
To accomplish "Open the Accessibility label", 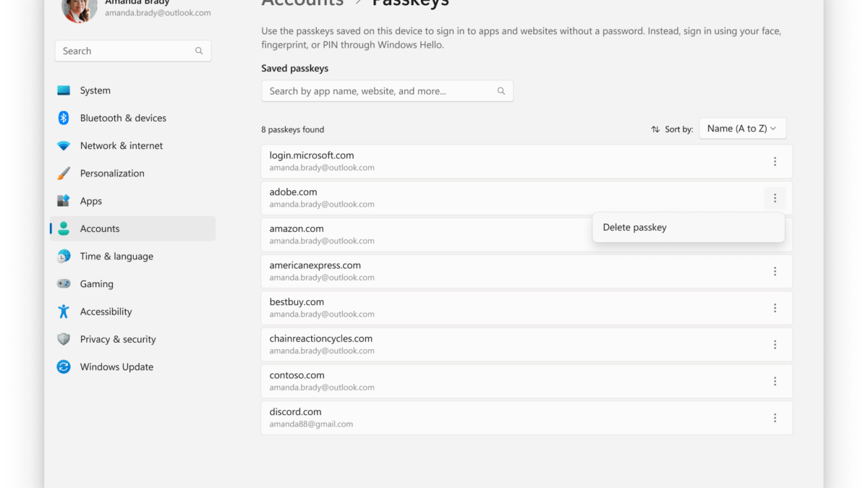I will (106, 312).
